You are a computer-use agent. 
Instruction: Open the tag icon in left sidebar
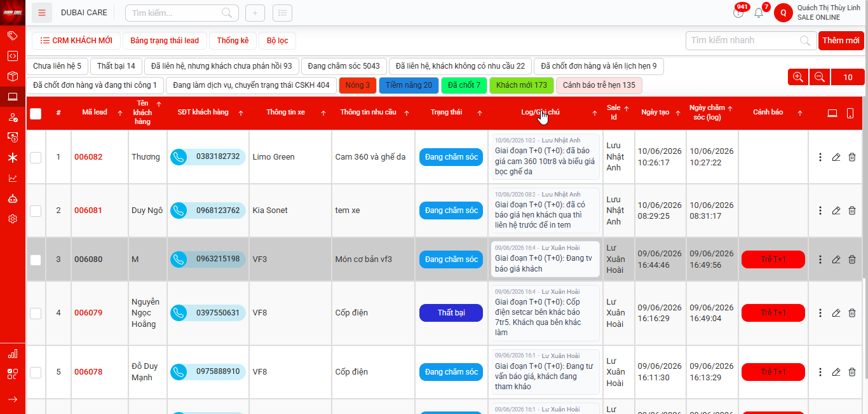tap(12, 36)
